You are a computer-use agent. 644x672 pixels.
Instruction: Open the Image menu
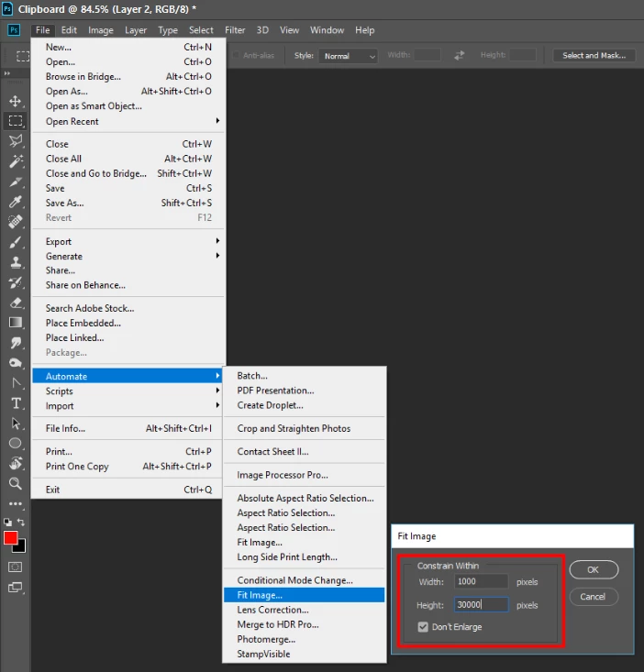pyautogui.click(x=101, y=30)
